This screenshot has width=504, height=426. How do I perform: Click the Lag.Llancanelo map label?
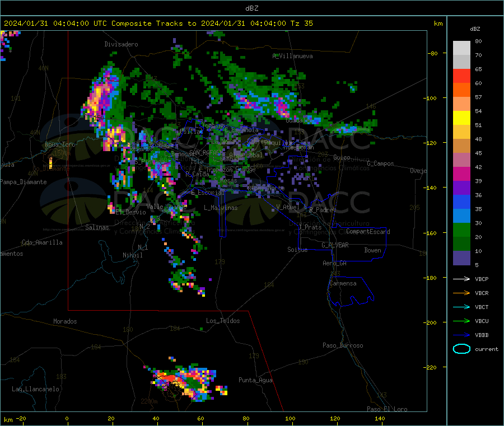(36, 389)
